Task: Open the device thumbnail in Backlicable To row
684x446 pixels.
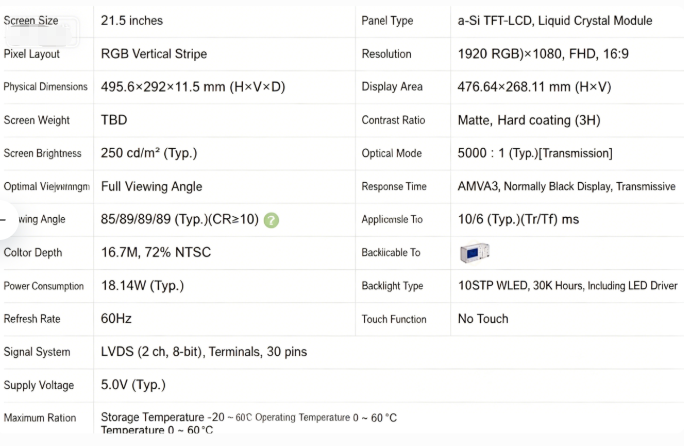Action: pyautogui.click(x=475, y=253)
